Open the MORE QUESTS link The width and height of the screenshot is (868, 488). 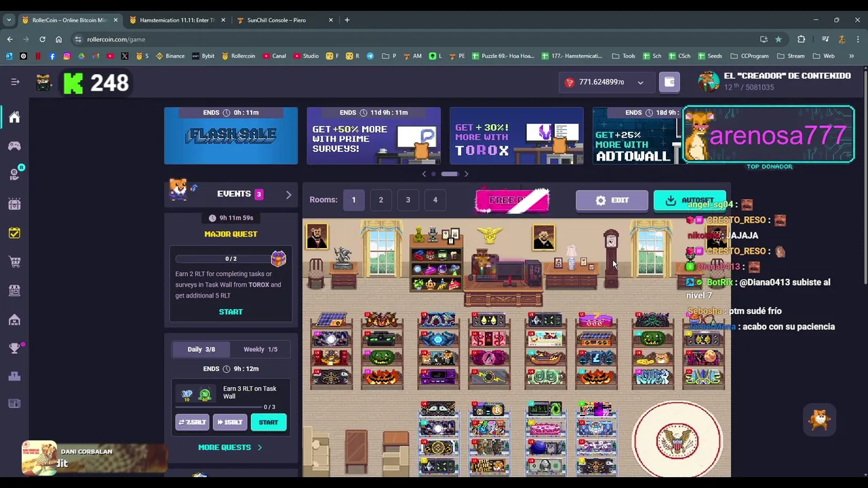230,447
